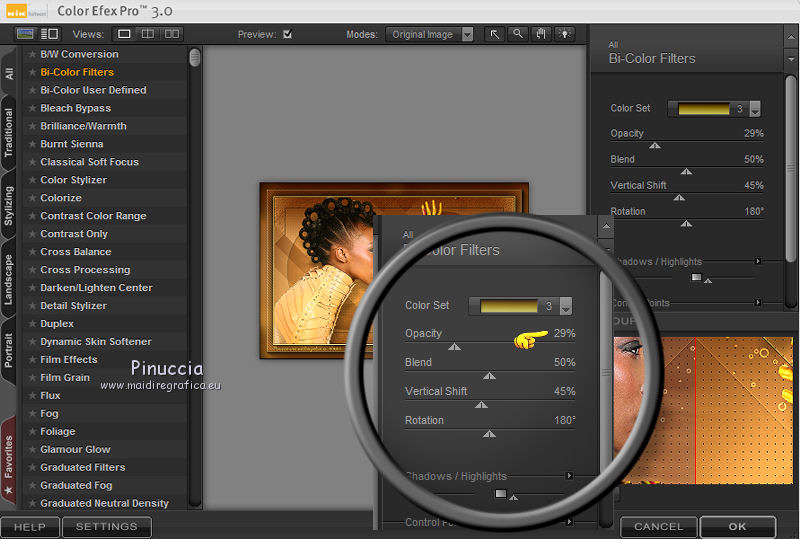Click scroll-down arrow below settings panel top
Viewport: 800px width, 539px height.
coord(791,59)
